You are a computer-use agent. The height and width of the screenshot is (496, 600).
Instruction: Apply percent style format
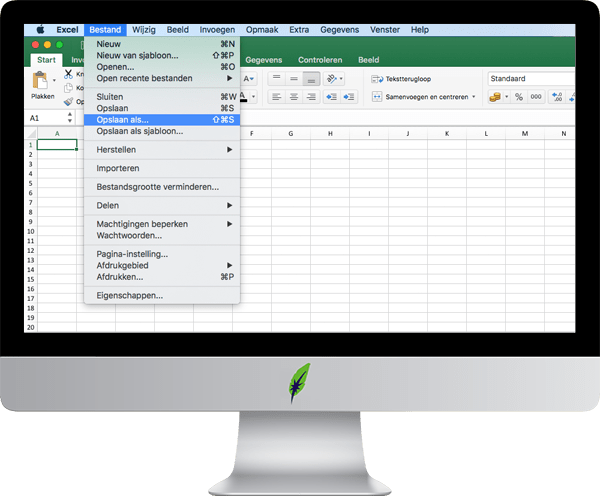click(x=519, y=97)
